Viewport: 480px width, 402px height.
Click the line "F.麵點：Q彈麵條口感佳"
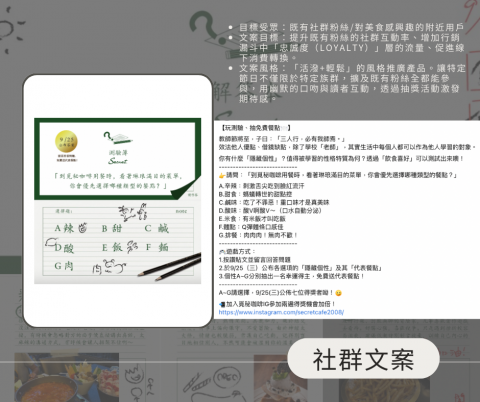(x=251, y=227)
